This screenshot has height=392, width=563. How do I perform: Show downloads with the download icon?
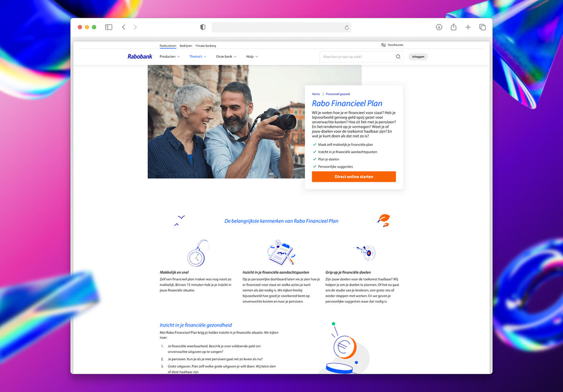(x=439, y=27)
